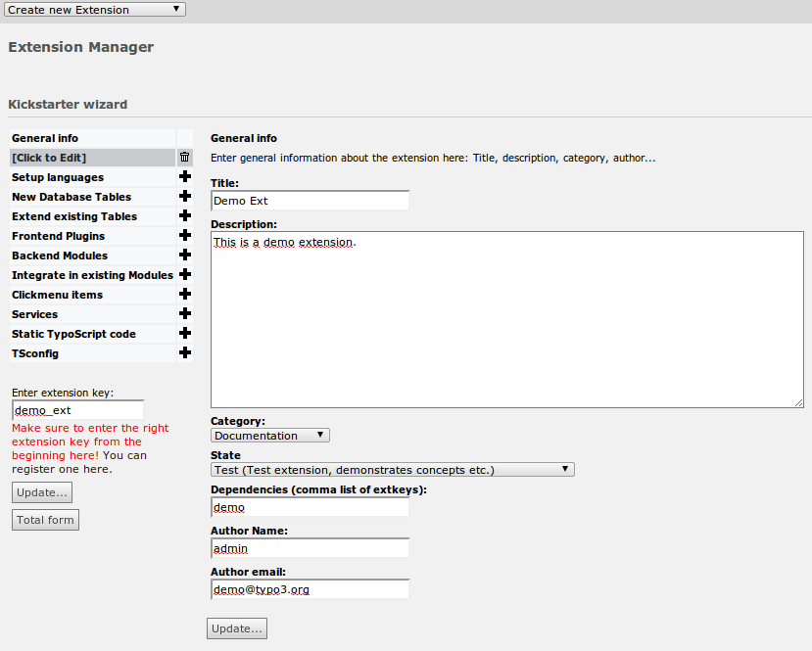Click the trash icon beside [Click to Edit]

point(184,158)
